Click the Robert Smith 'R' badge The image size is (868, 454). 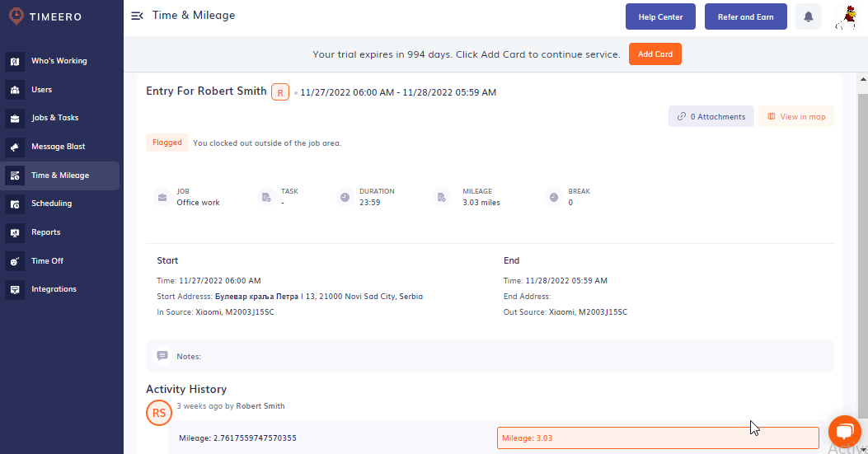coord(280,92)
